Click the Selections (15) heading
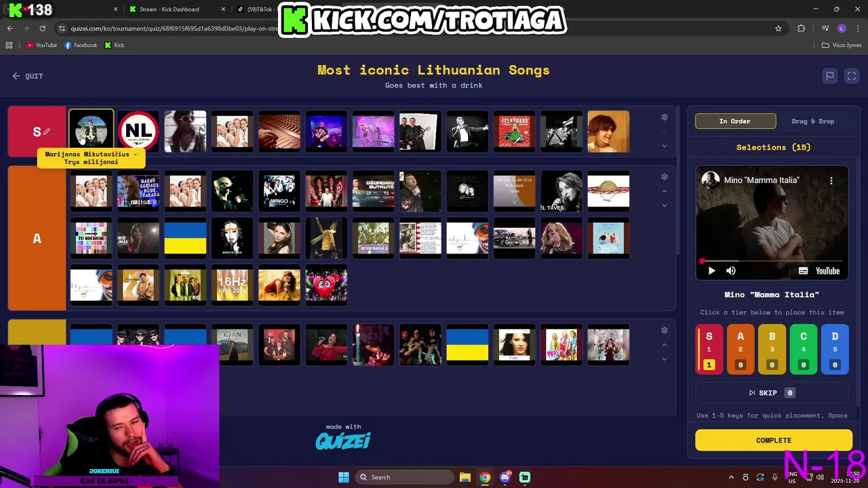Screen dimensions: 868x488 [773, 147]
